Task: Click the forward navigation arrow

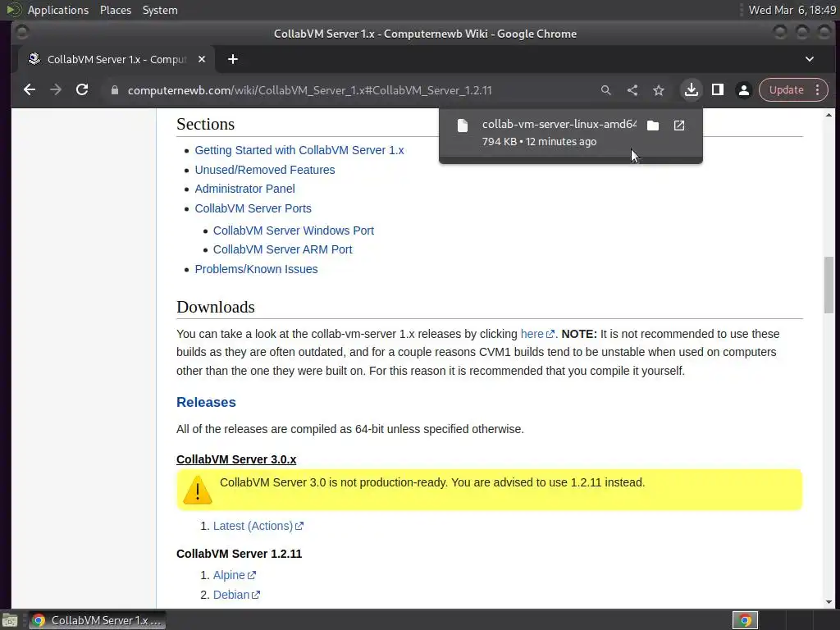Action: pos(56,90)
